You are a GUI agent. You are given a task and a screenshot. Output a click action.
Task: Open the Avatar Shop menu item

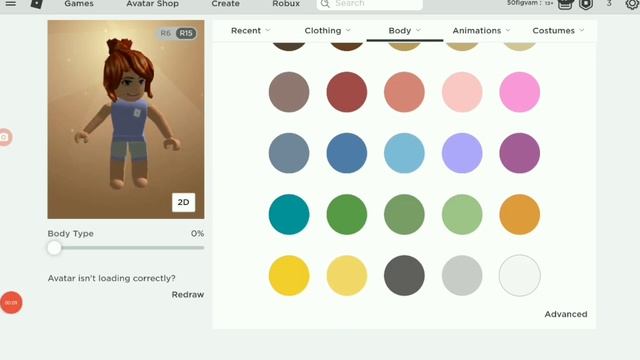[152, 4]
